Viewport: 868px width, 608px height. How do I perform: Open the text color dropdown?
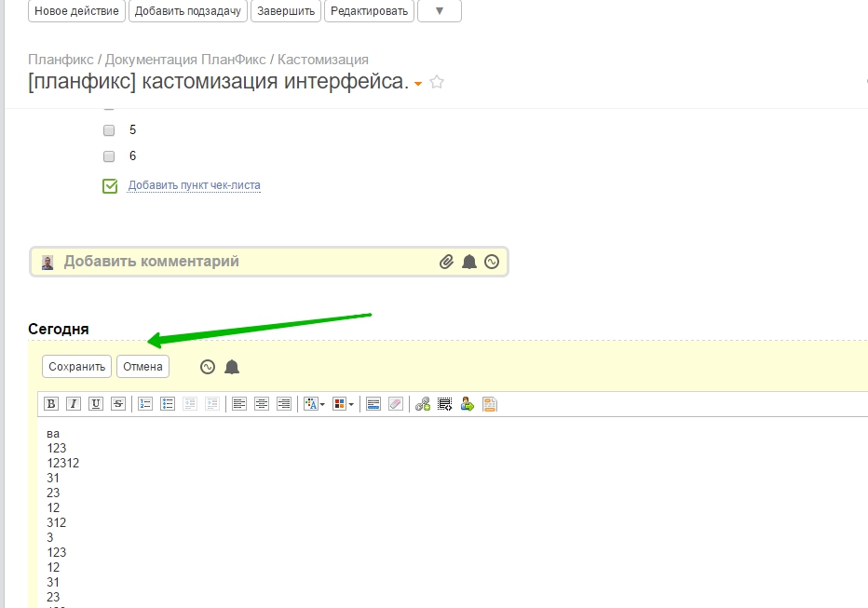(x=314, y=404)
